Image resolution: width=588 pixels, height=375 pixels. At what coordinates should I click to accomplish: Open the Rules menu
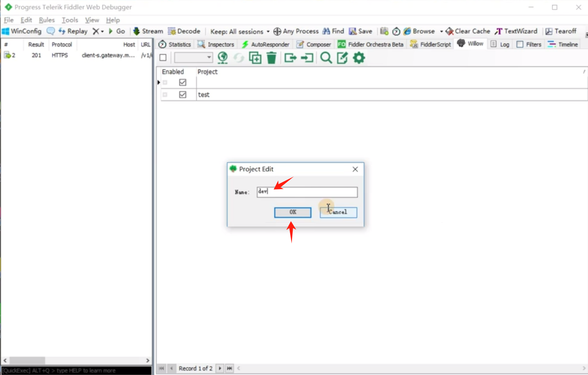(47, 20)
